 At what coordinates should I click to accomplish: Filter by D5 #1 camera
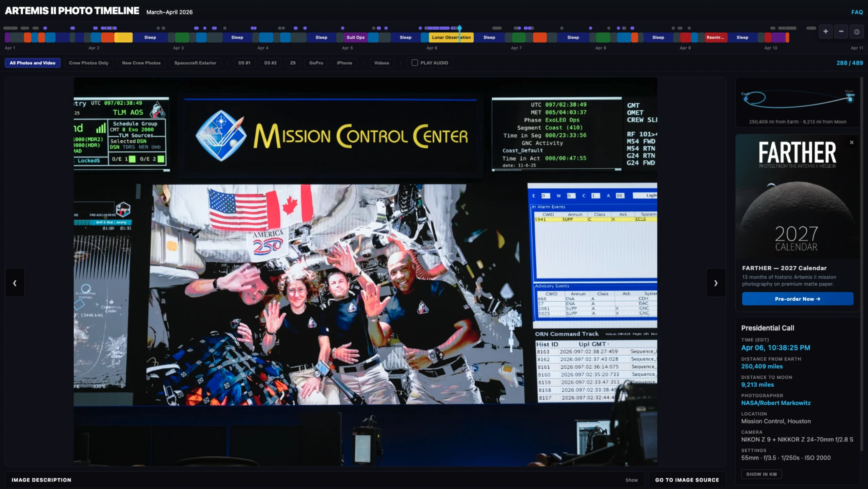pos(244,63)
